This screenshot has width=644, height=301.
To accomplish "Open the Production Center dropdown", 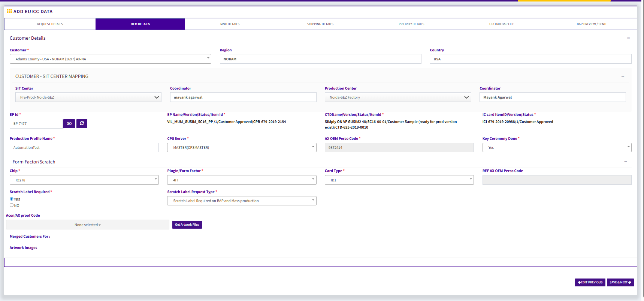I will (x=397, y=97).
